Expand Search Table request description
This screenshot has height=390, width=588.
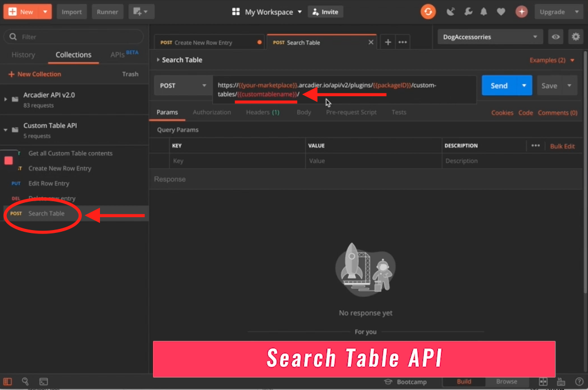(x=158, y=60)
